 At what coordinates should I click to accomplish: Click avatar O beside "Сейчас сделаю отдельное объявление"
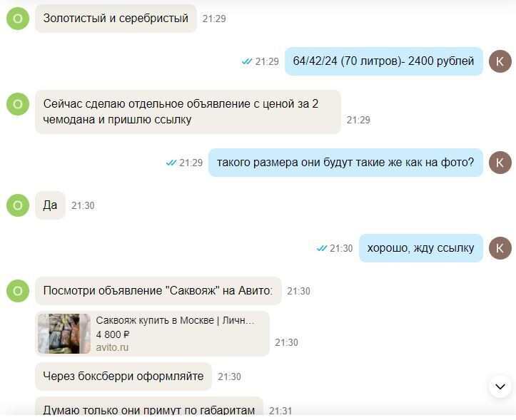point(18,104)
